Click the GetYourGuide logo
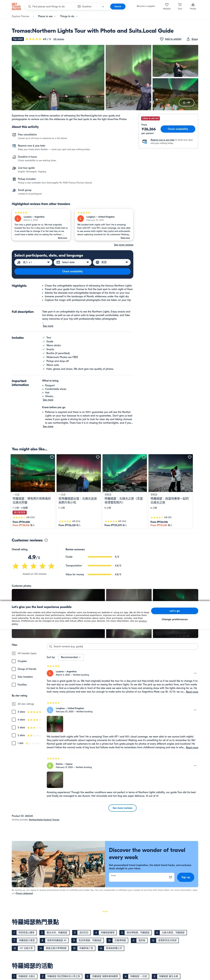The width and height of the screenshot is (210, 980). pos(16,7)
